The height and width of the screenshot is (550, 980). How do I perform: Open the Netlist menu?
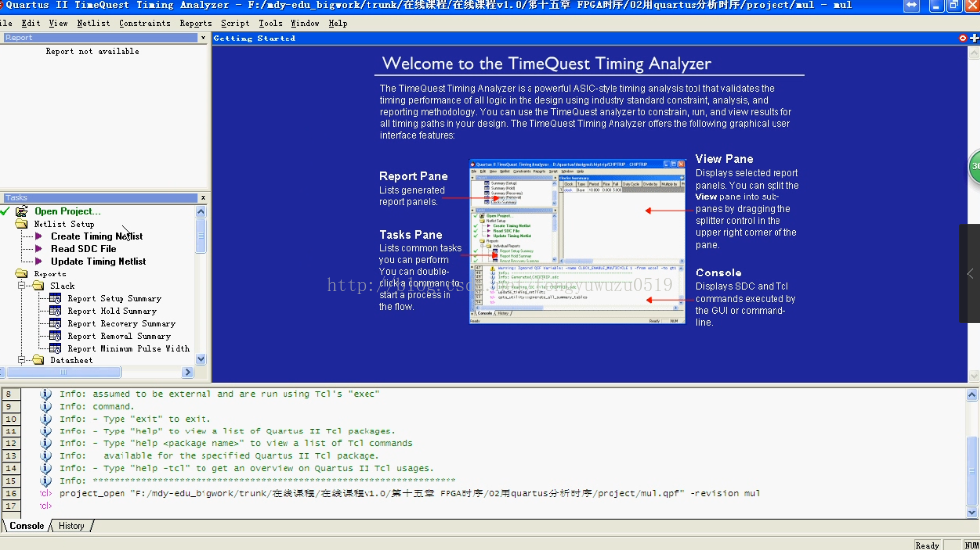click(x=93, y=23)
